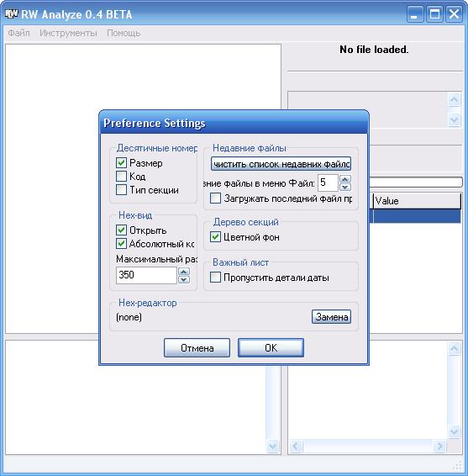The height and width of the screenshot is (476, 468).
Task: Close the RW Analyze window
Action: click(454, 14)
